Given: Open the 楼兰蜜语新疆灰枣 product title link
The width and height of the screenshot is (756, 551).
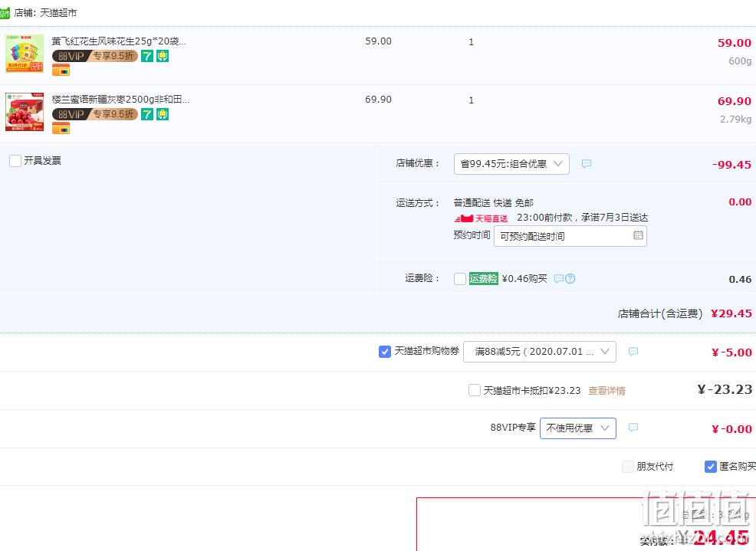Looking at the screenshot, I should point(120,100).
